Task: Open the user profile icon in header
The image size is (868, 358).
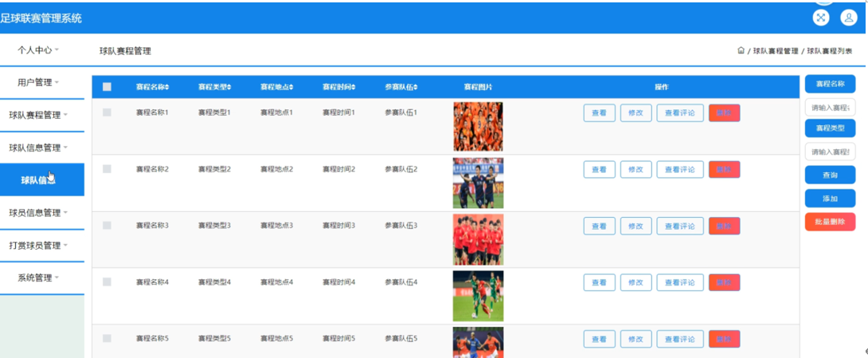Action: [x=849, y=18]
